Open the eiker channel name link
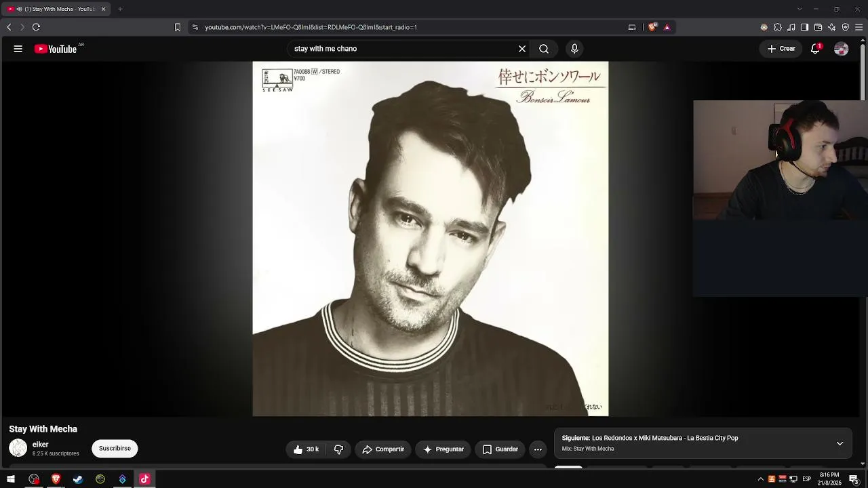 point(41,445)
